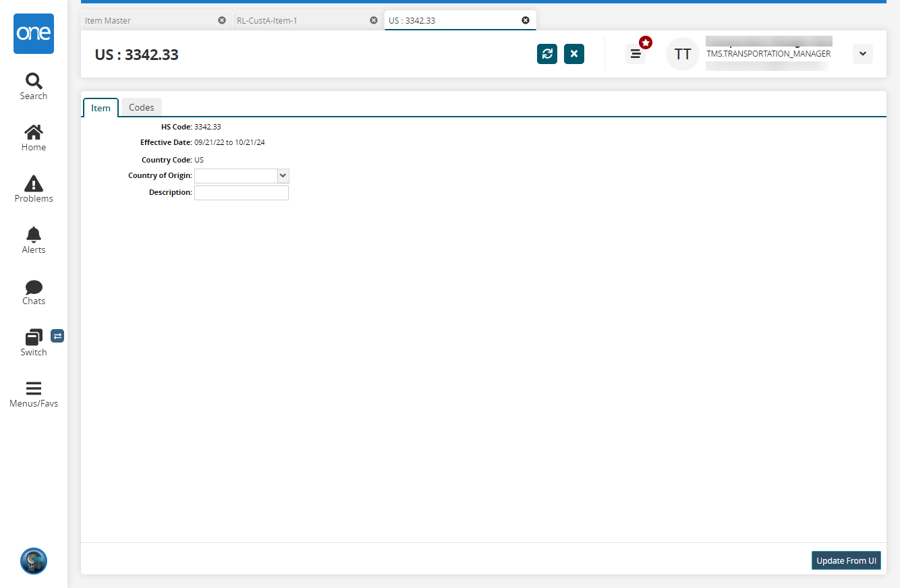This screenshot has height=588, width=900.
Task: Open Menus/Favs hamburger menu
Action: [x=34, y=394]
